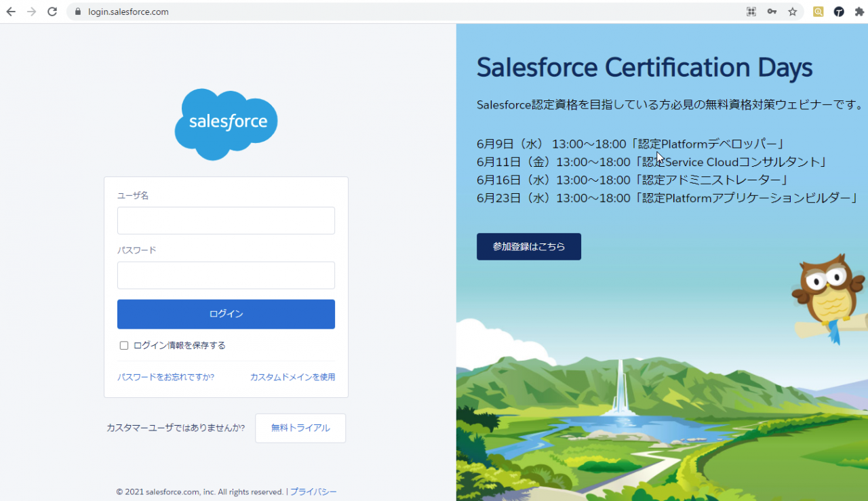The image size is (868, 501).
Task: Click the Salesforce cloud logo
Action: tap(226, 124)
